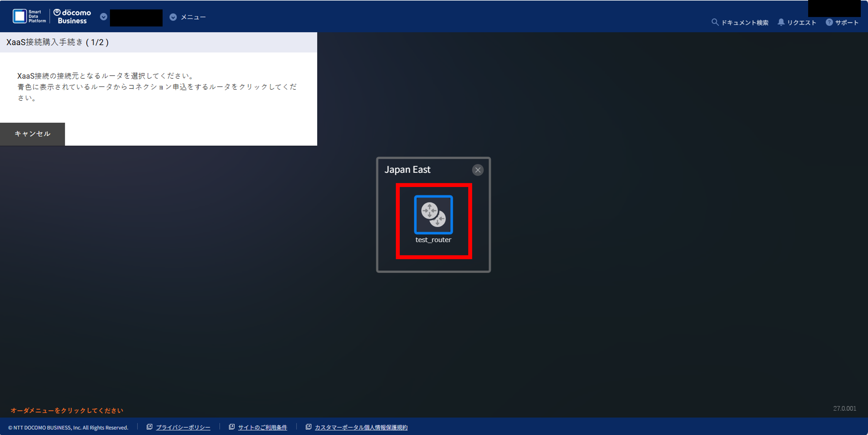
Task: Open the プライバシーポリシー link
Action: [183, 427]
